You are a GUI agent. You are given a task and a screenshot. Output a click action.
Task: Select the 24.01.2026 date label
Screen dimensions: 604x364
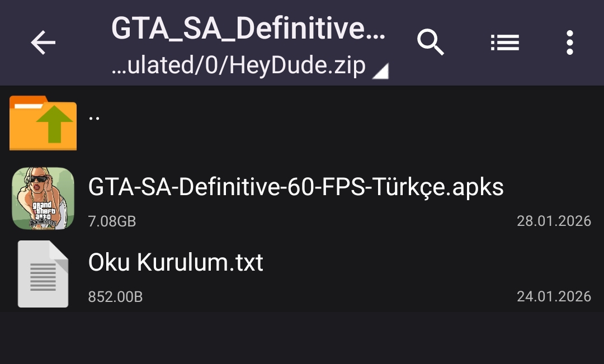pos(554,296)
